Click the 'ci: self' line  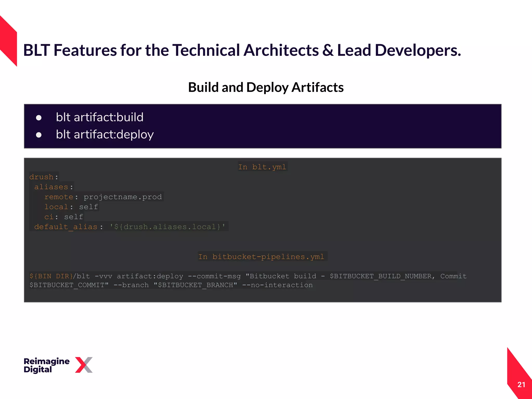point(64,217)
